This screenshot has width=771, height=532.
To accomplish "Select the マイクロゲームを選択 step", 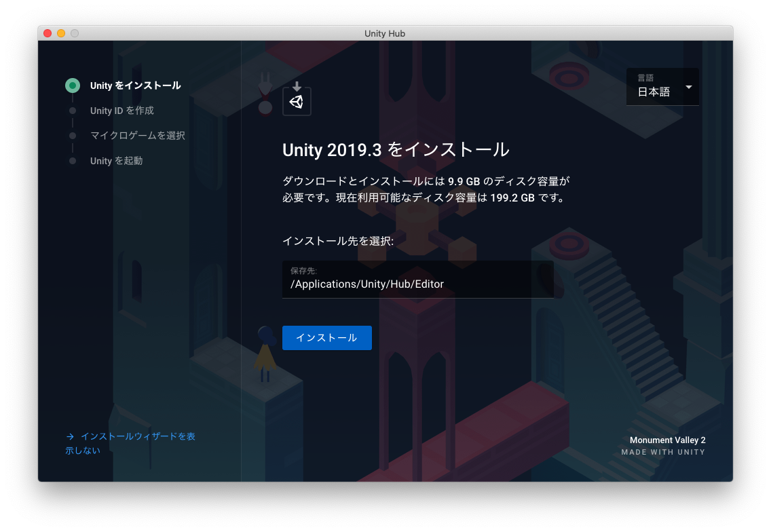I will [138, 136].
